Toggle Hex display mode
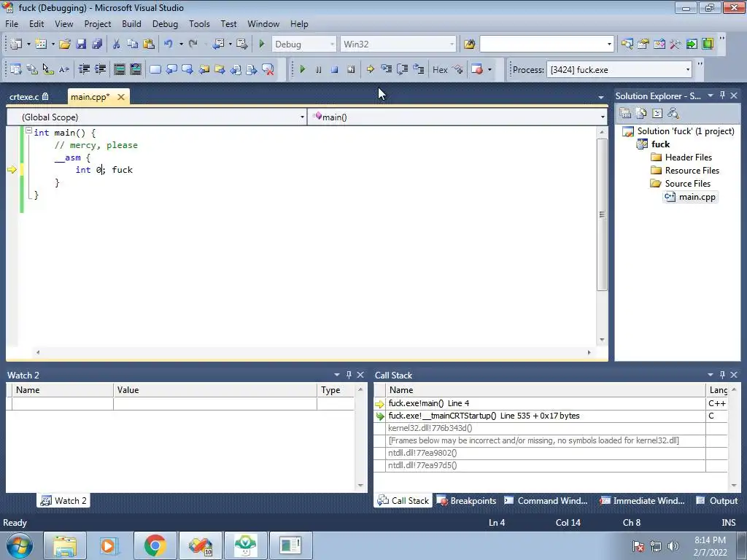This screenshot has width=747, height=560. tap(440, 69)
